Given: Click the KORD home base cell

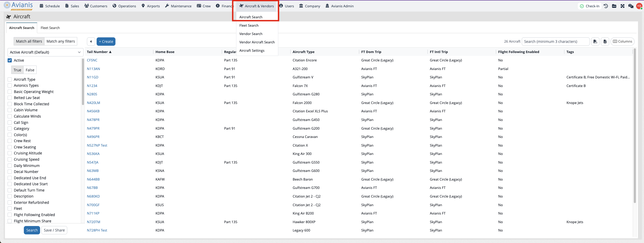Looking at the screenshot, I should 160,69.
